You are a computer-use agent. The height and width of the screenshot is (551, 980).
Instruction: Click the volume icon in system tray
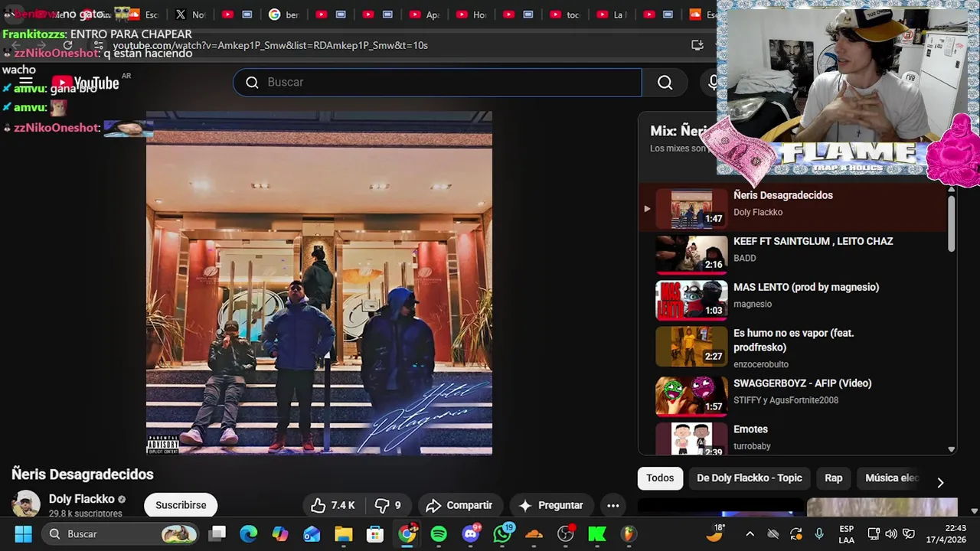(891, 534)
